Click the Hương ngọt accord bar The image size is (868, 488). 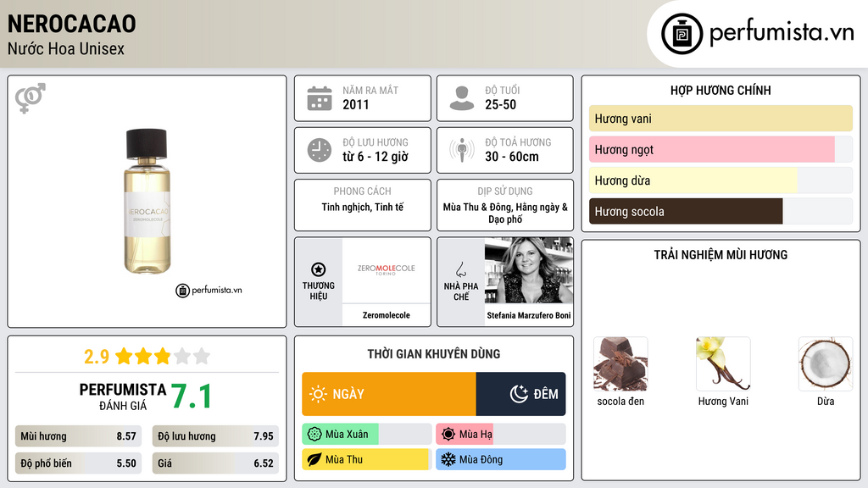[721, 149]
